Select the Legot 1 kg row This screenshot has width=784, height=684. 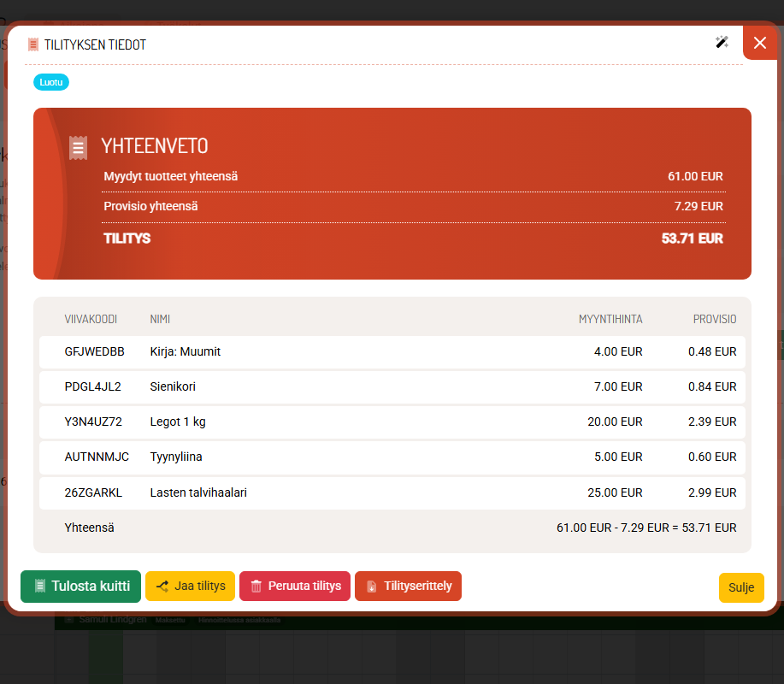coord(392,422)
